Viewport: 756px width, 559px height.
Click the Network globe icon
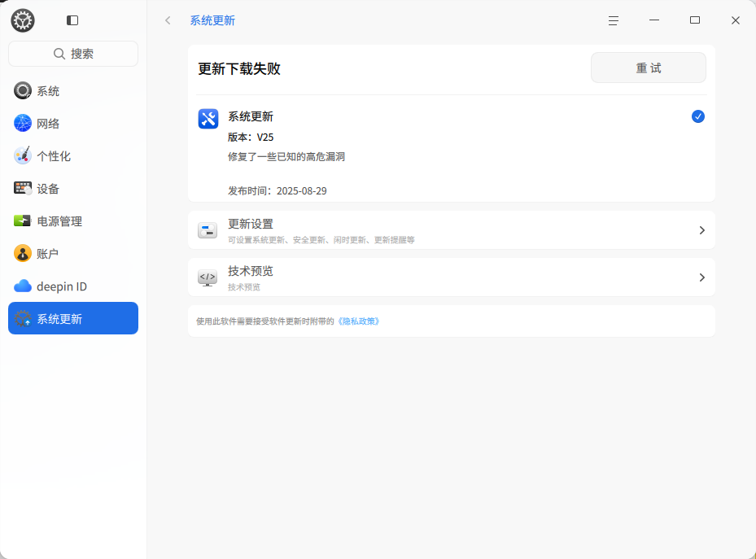coord(23,124)
